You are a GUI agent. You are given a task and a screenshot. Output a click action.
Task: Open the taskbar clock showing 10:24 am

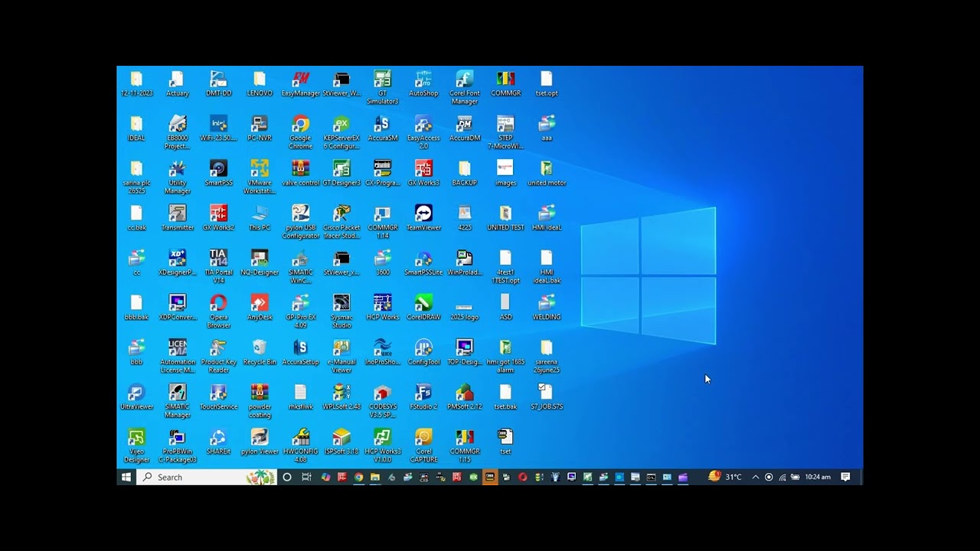818,477
